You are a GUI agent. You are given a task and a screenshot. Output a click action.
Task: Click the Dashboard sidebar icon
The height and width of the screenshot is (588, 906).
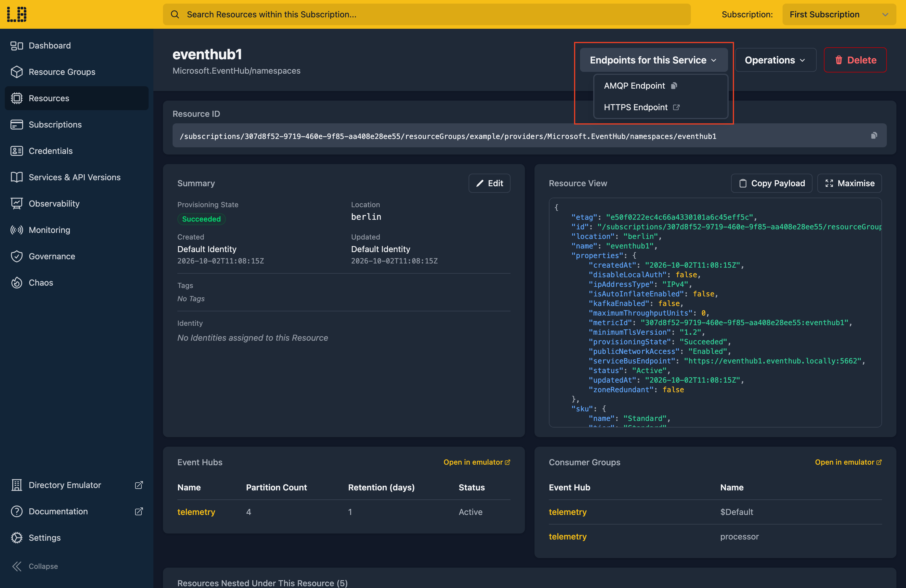[x=17, y=46]
